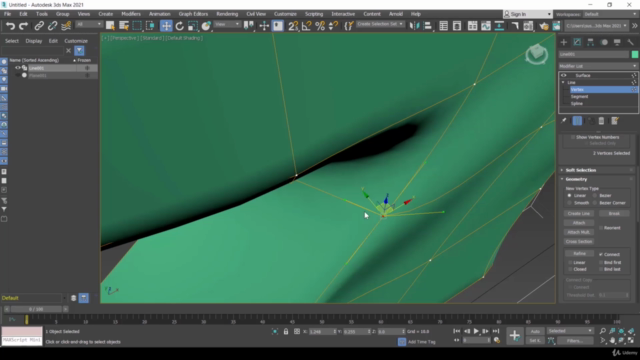Select the Unlink Selection tool
Viewport: 640px width, 360px height.
pos(52,26)
